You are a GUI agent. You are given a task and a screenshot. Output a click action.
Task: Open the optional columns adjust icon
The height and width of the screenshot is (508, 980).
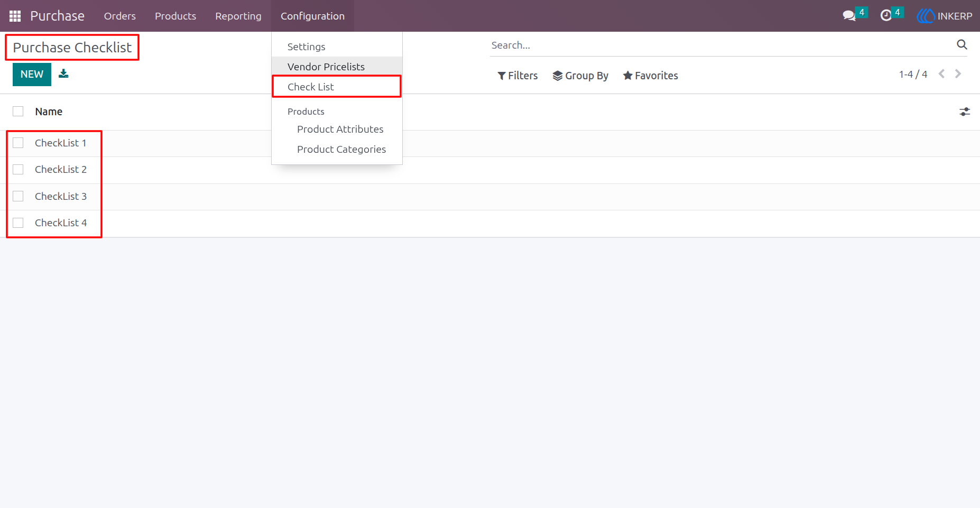coord(965,112)
